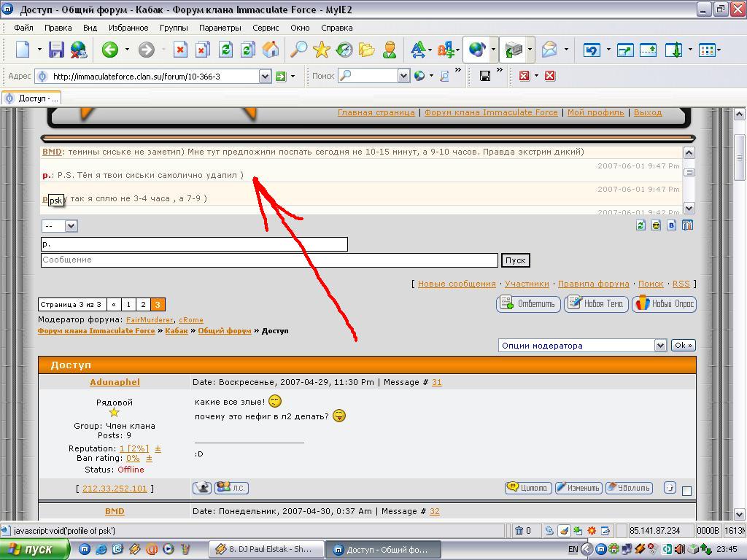Open the 'Избранное' menu

128,28
